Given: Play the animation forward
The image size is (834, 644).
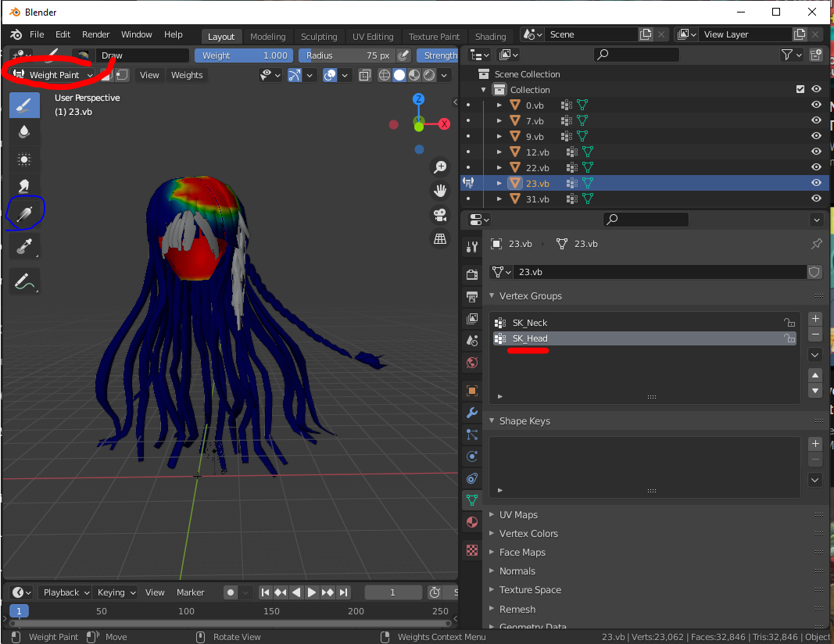Looking at the screenshot, I should pos(312,592).
